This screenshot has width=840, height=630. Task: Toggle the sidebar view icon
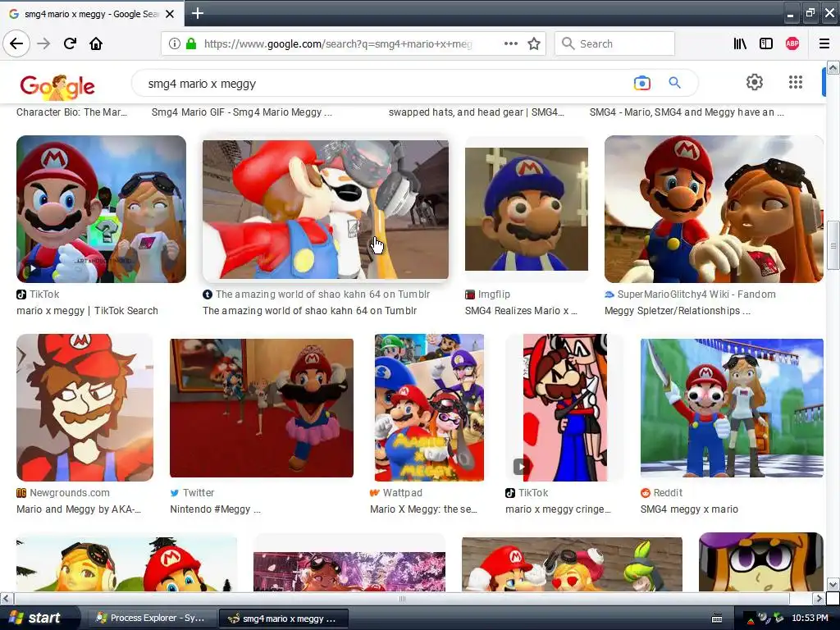click(766, 43)
